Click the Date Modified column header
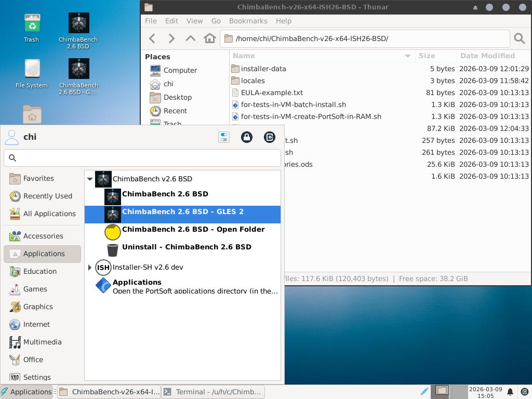This screenshot has height=399, width=532. 494,56
